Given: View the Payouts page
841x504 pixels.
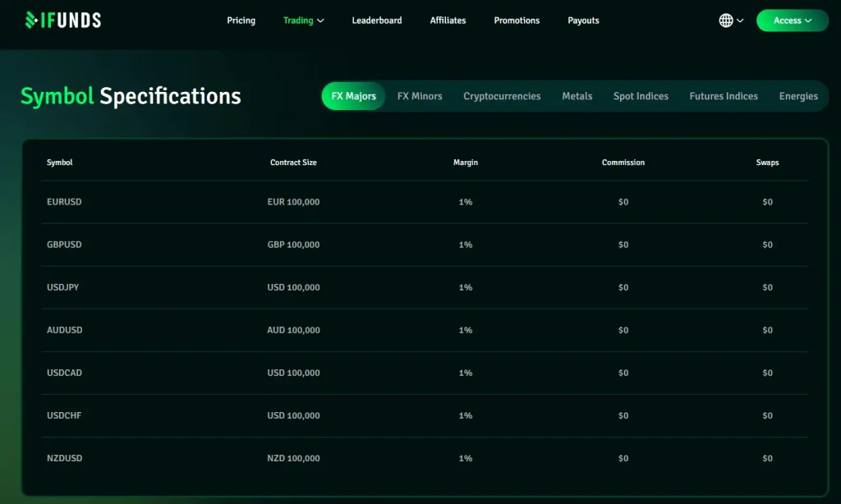Looking at the screenshot, I should (x=583, y=21).
